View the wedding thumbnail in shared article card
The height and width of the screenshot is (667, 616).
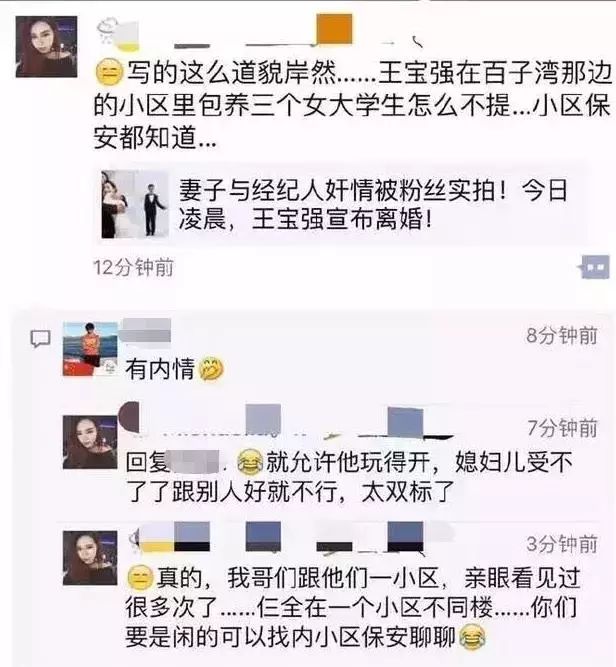(135, 204)
